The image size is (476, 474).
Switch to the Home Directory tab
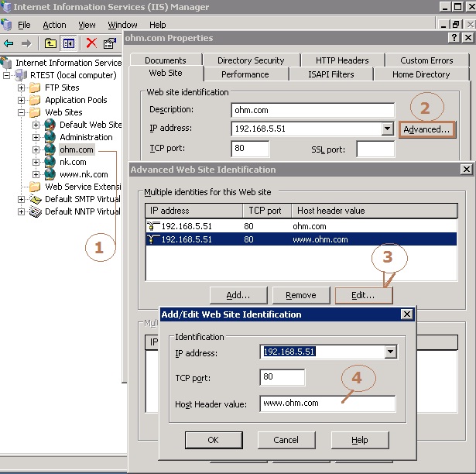421,74
